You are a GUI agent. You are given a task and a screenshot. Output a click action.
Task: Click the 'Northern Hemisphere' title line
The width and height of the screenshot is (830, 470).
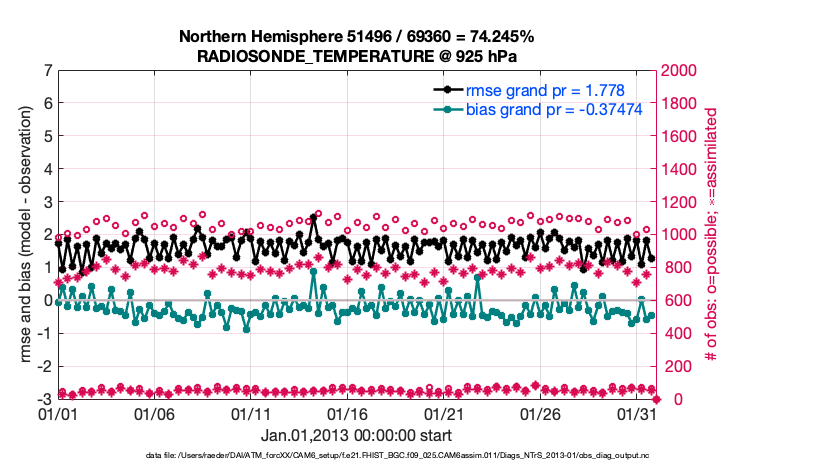click(x=356, y=37)
